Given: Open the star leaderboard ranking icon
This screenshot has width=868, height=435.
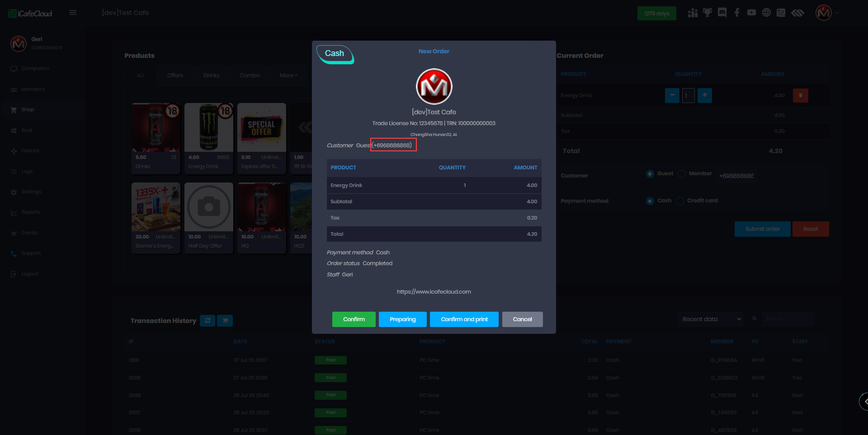Looking at the screenshot, I should tap(693, 13).
